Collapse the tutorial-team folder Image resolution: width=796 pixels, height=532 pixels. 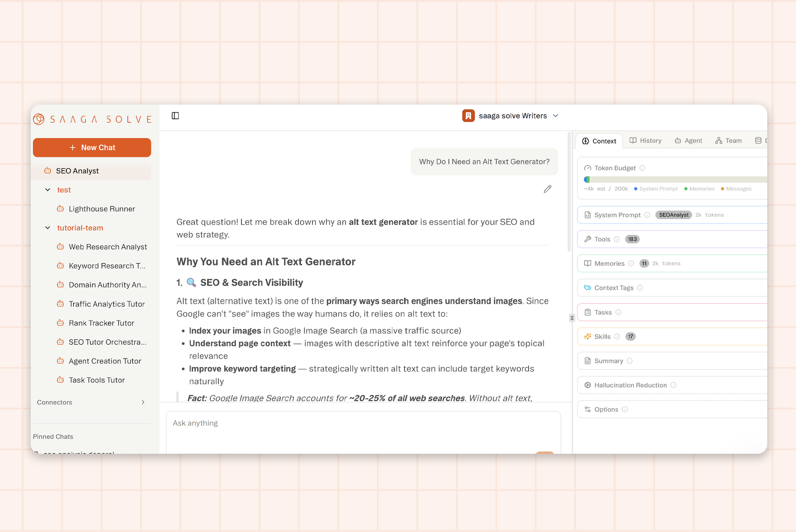(x=47, y=228)
